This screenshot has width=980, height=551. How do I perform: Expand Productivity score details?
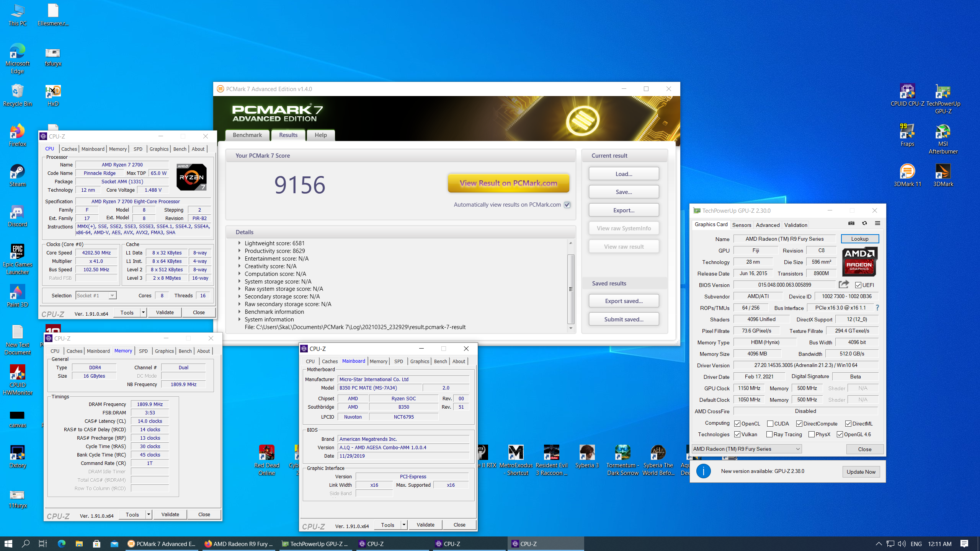pos(239,251)
